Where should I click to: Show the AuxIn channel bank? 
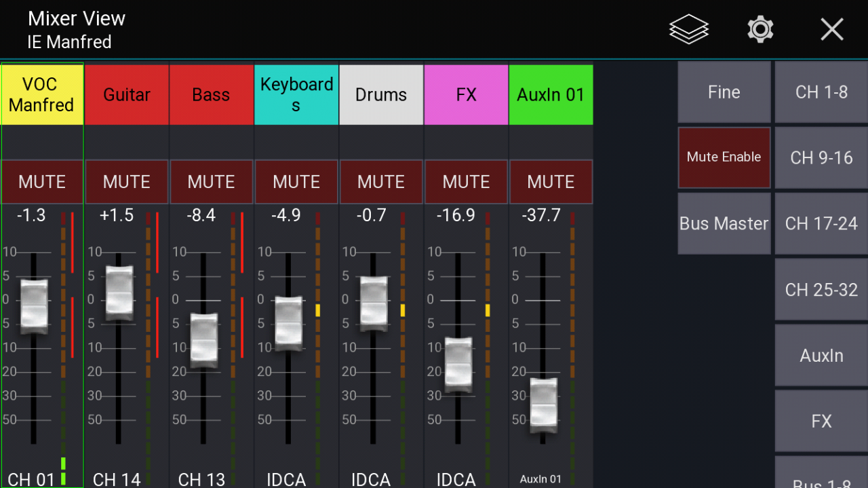821,356
